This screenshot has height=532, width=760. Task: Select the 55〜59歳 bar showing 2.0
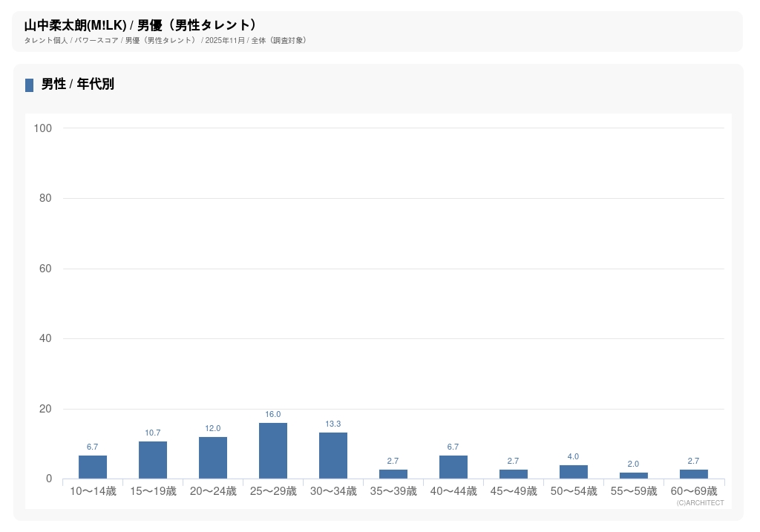tap(634, 476)
